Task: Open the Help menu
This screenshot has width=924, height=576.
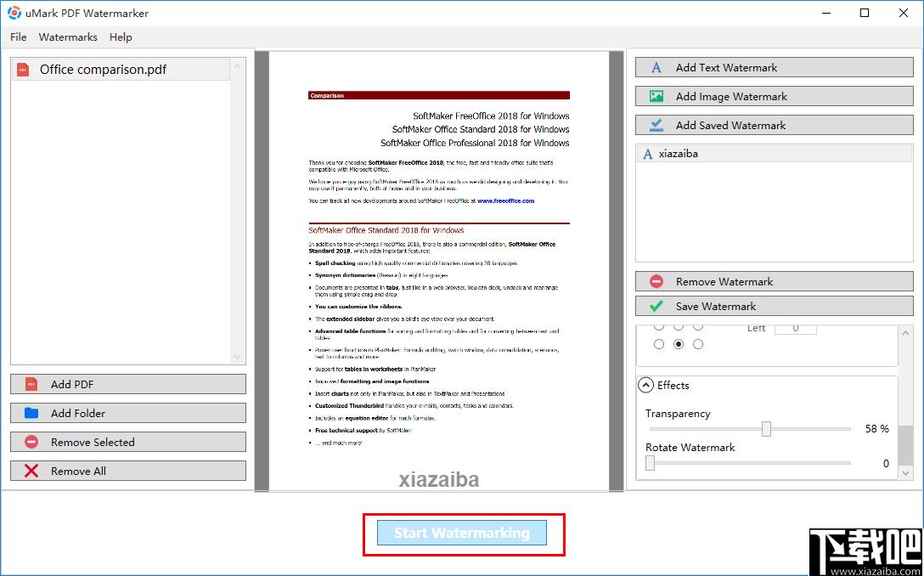Action: (x=121, y=37)
